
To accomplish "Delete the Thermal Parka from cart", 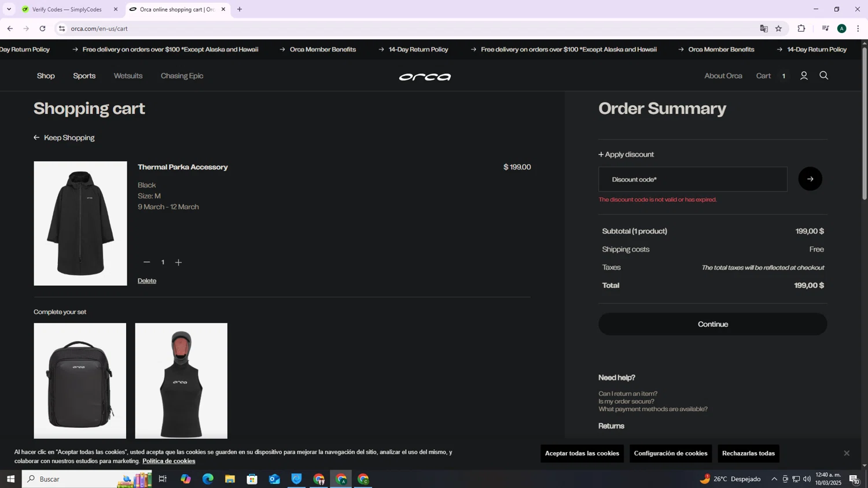I will tap(147, 280).
